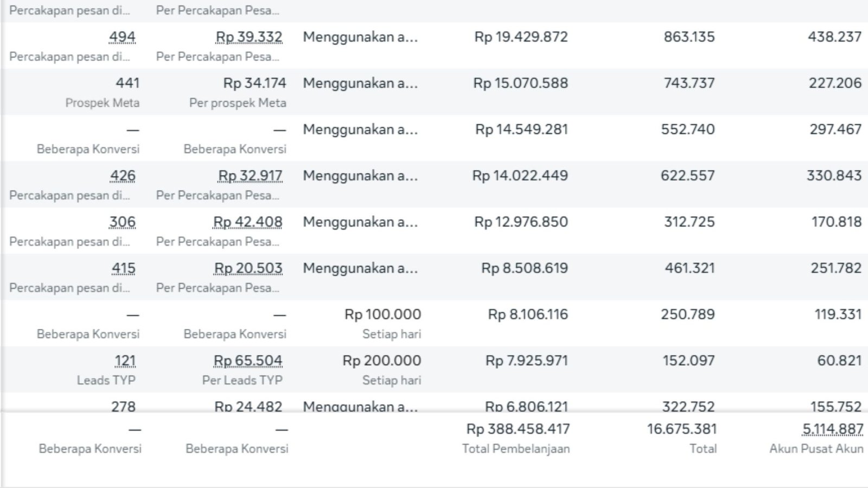Click the 121 Leads TYP result link
868x488 pixels.
pos(125,361)
